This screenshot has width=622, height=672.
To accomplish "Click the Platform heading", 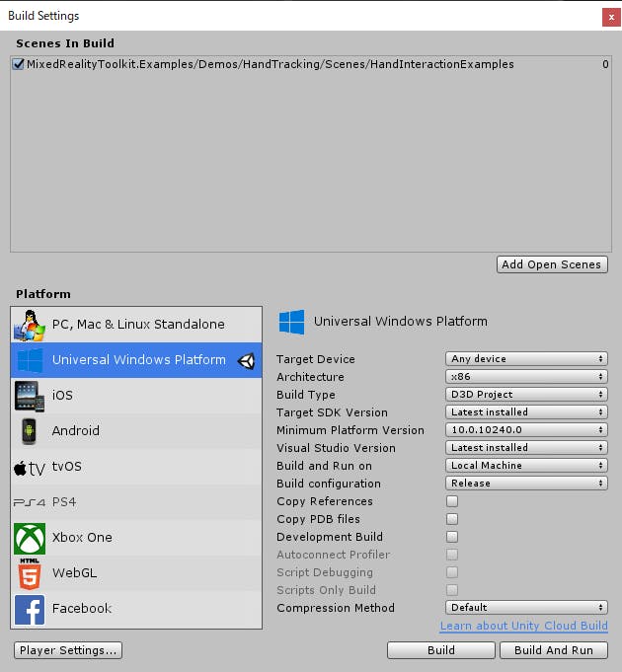I will [43, 294].
